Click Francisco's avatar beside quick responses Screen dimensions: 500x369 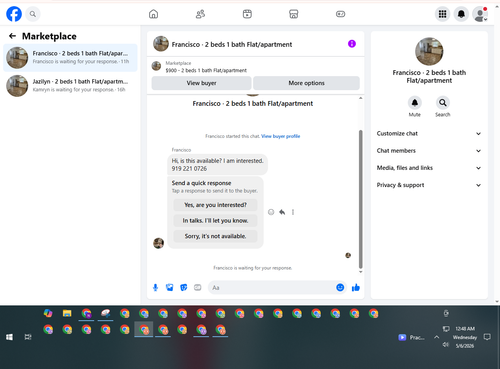tap(158, 243)
